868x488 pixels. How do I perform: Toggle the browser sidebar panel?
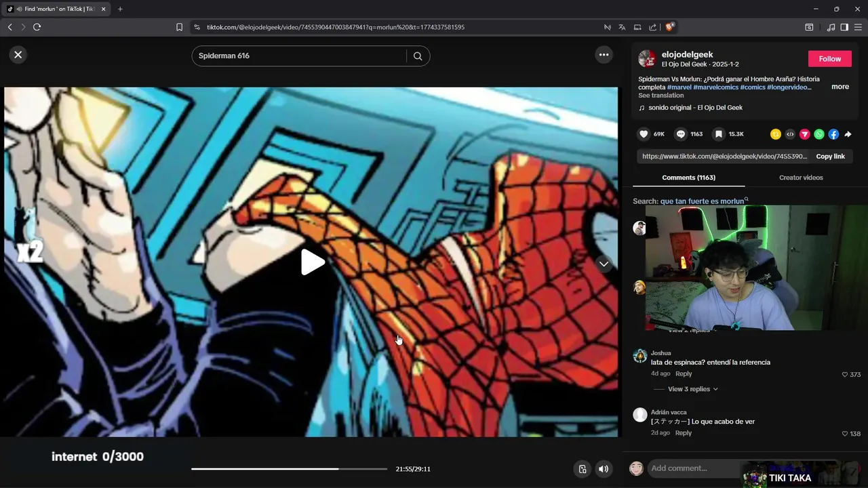(x=844, y=27)
